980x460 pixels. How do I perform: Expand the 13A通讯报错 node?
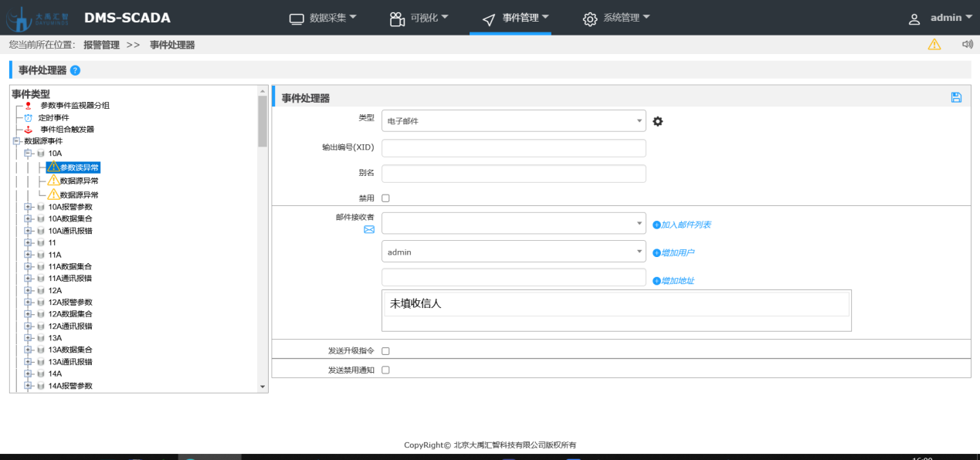[x=28, y=362]
